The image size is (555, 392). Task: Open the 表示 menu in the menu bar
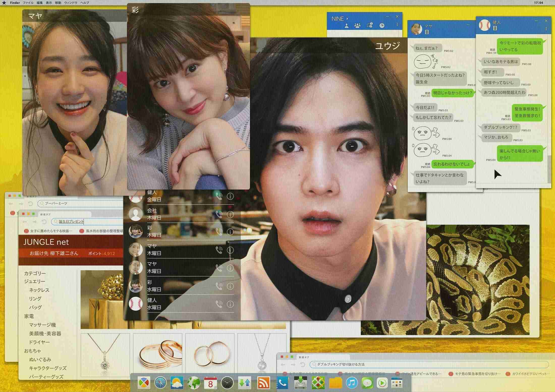[x=49, y=3]
